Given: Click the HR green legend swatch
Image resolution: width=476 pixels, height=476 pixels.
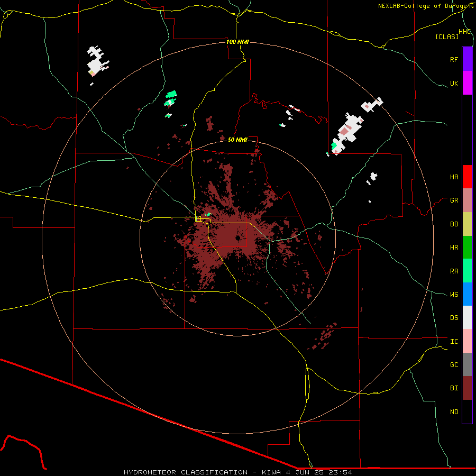Looking at the screenshot, I should point(467,248).
